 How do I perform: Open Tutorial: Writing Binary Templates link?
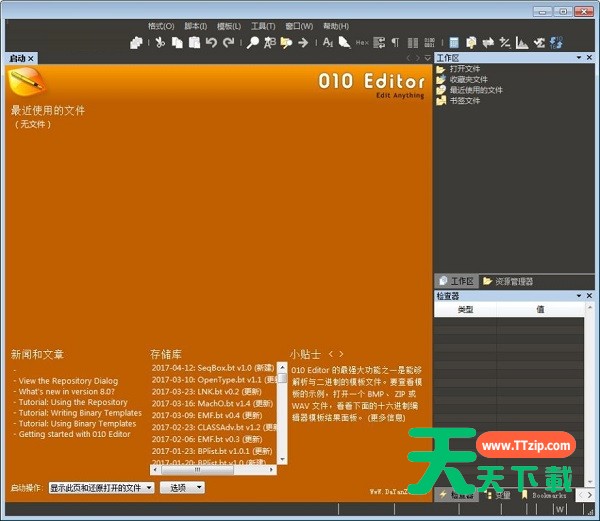click(80, 413)
